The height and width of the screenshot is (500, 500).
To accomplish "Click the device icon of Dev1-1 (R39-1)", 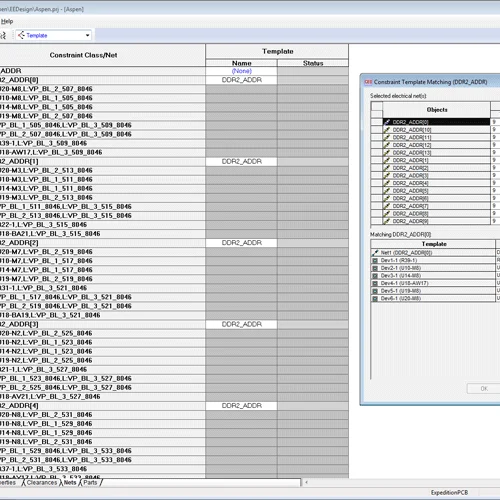I will coord(375,260).
